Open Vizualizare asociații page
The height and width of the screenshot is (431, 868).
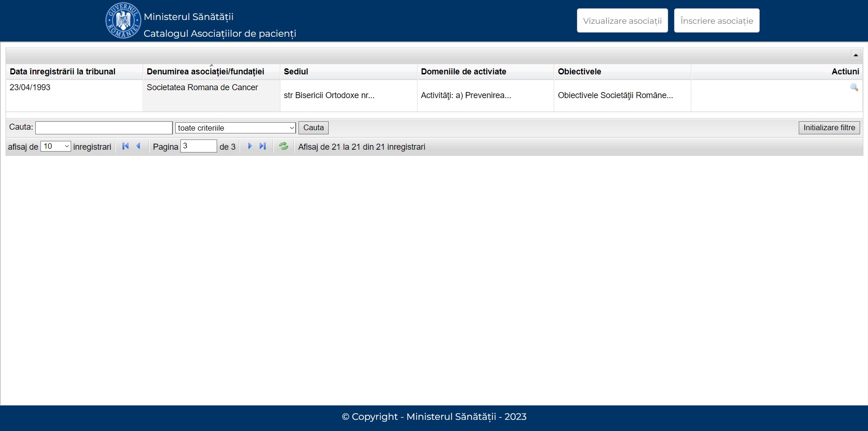pos(622,20)
